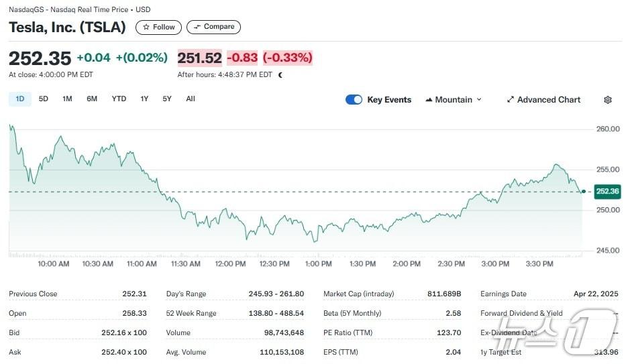Click the Tesla, Inc. (TSLA) heading
Screen dimensions: 626x364
67,27
